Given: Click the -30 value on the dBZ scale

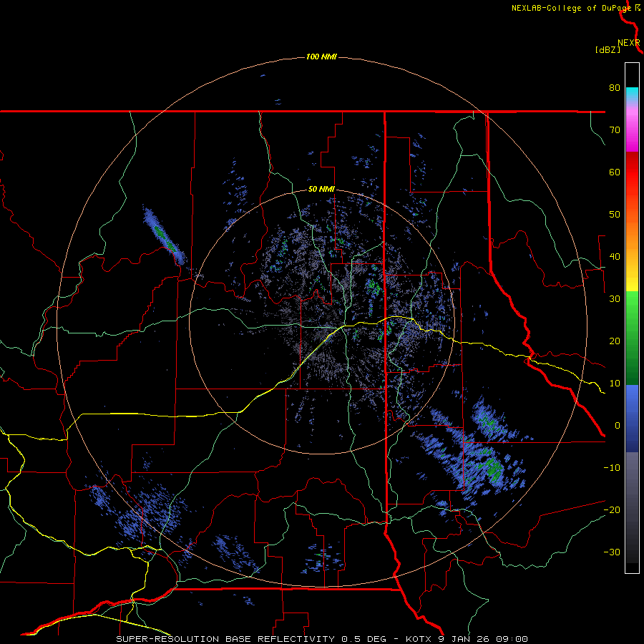Looking at the screenshot, I should 612,552.
